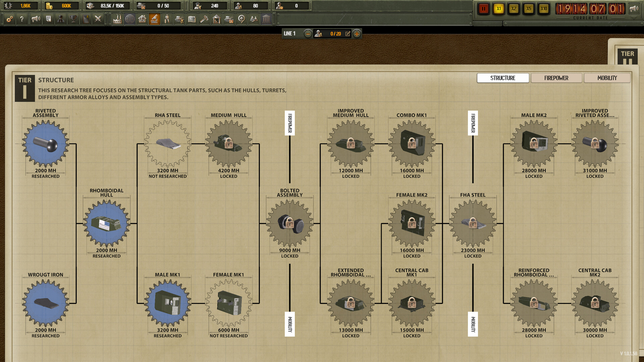Select the Female MK1 research node

pos(229,303)
